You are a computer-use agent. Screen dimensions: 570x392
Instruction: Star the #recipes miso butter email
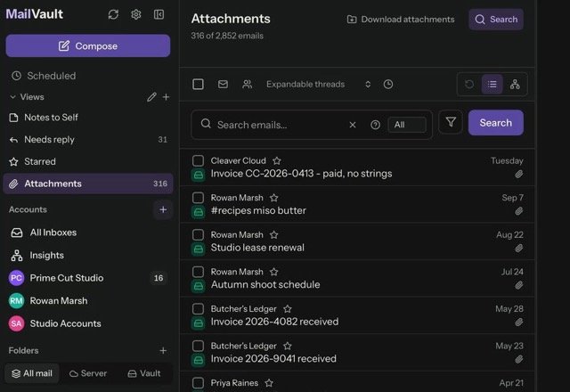point(273,198)
